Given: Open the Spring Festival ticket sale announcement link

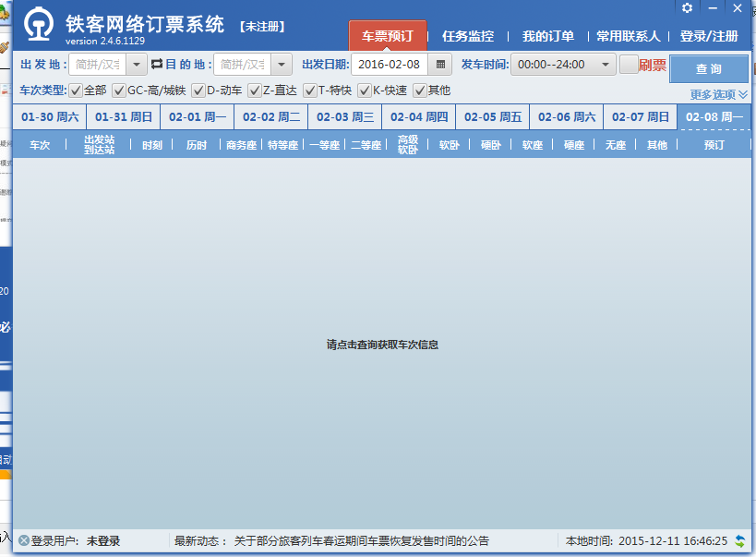Looking at the screenshot, I should (361, 541).
